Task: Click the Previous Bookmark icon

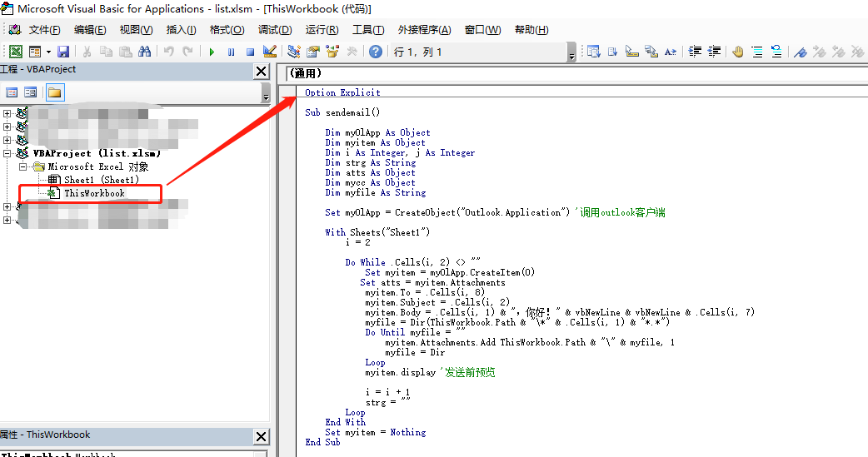Action: coord(839,52)
